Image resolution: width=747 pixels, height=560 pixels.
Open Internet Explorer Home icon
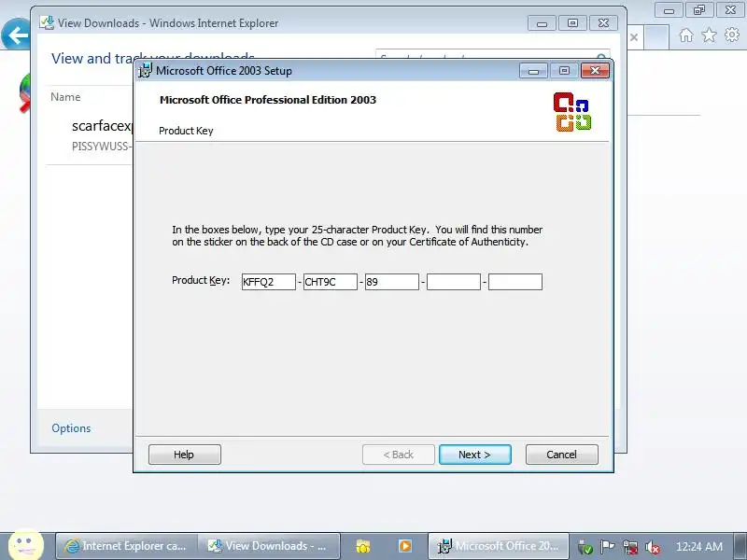[686, 35]
